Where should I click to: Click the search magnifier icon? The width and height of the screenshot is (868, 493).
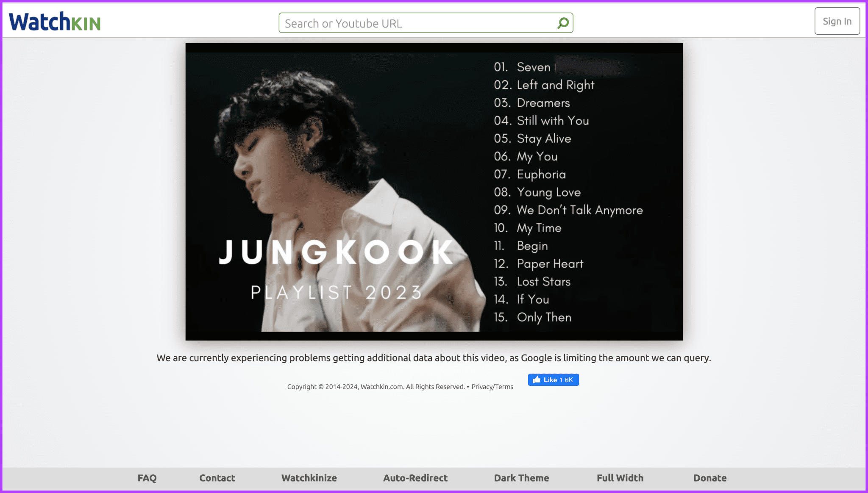(x=562, y=23)
